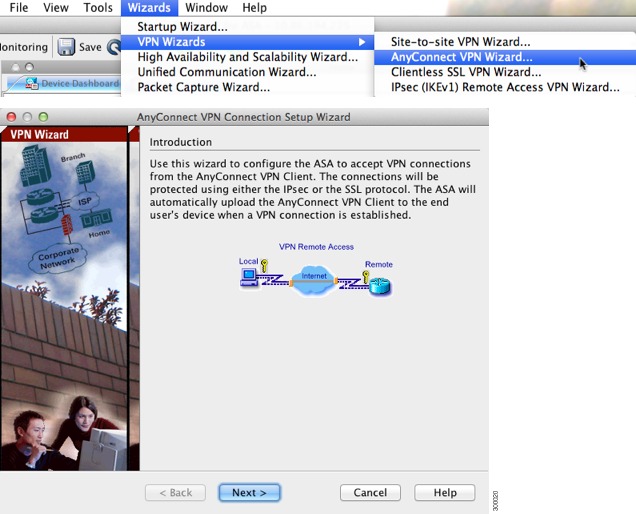Click the ISP cloud in sidebar image
The width and height of the screenshot is (636, 514).
[84, 201]
